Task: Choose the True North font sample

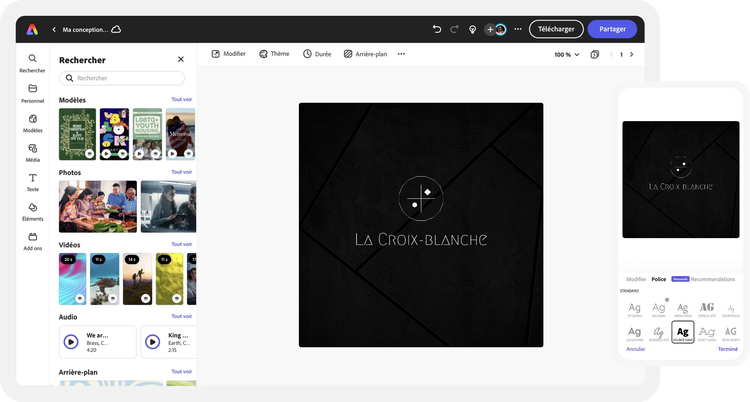Action: (731, 333)
